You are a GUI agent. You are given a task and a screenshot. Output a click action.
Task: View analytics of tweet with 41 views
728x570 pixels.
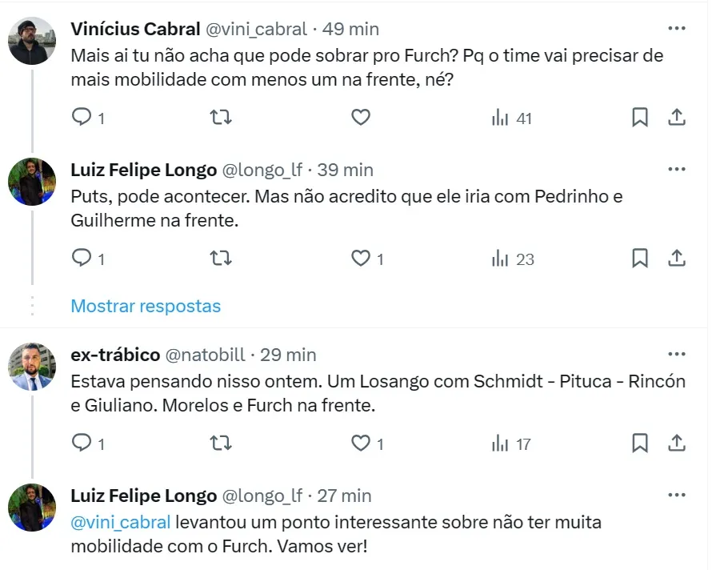511,118
